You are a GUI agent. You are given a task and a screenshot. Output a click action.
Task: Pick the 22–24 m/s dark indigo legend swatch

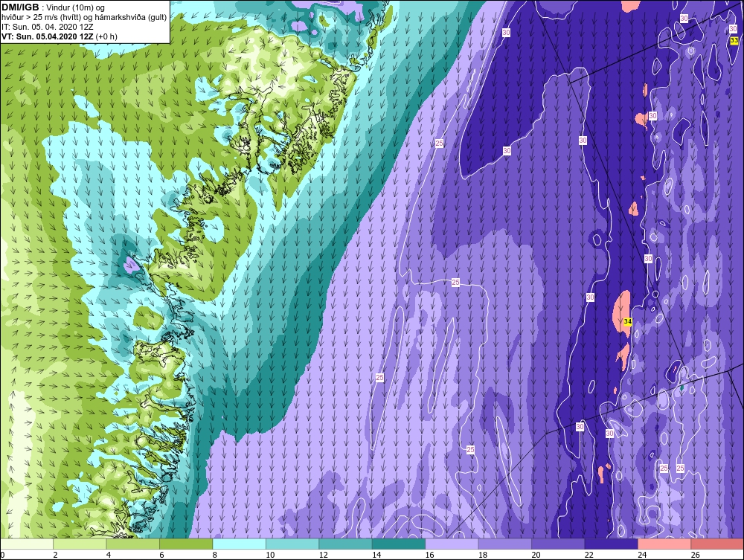point(611,544)
